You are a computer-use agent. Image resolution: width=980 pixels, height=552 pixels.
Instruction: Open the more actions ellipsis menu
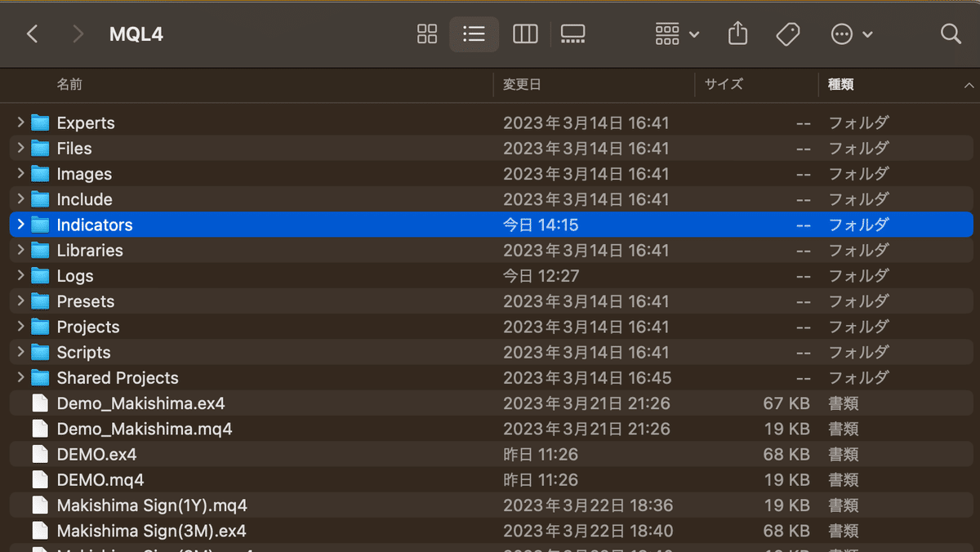pos(852,34)
